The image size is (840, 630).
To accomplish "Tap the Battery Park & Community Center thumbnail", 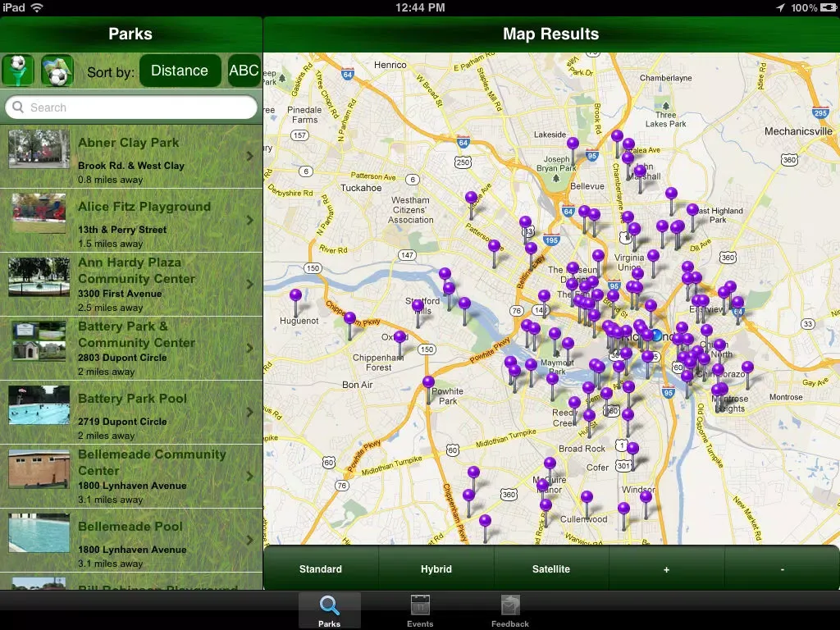I will click(39, 340).
